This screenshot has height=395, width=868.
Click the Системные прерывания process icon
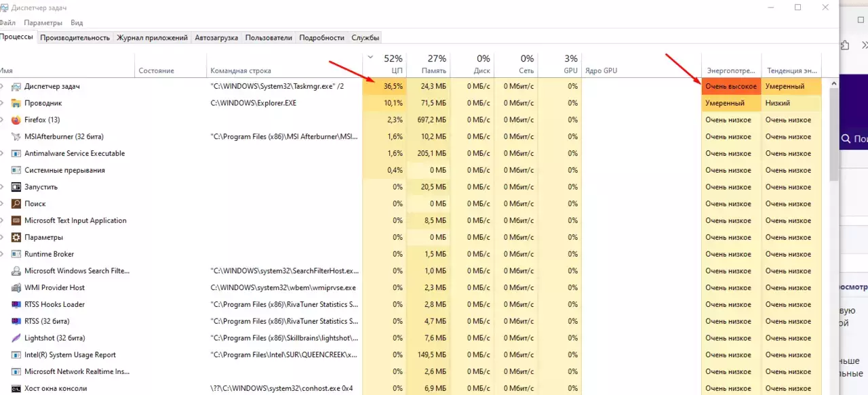(x=16, y=170)
